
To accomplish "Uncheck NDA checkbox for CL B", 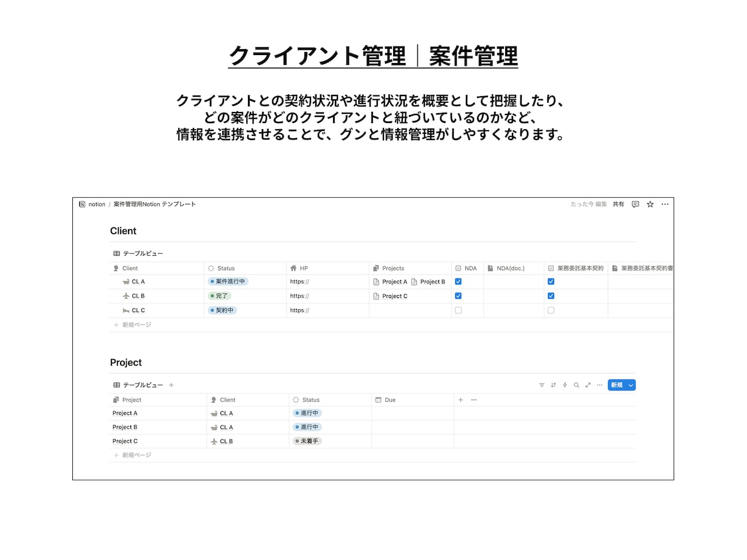I will [x=458, y=296].
